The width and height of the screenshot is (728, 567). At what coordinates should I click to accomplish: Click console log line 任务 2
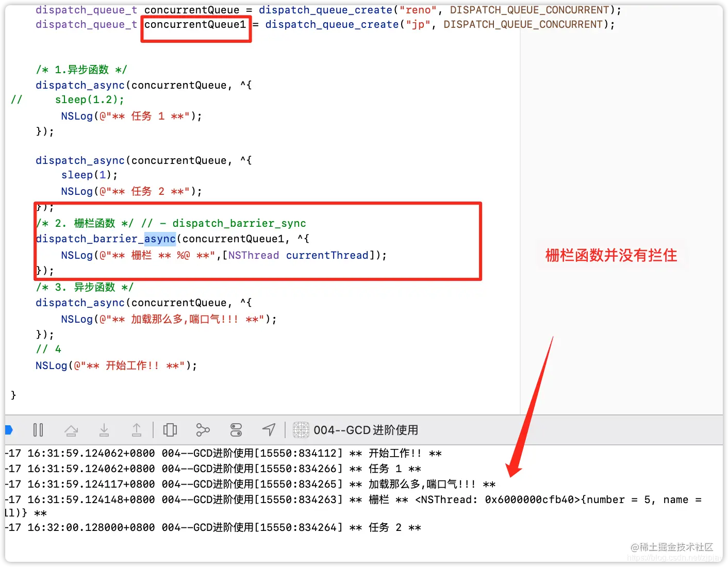click(213, 527)
